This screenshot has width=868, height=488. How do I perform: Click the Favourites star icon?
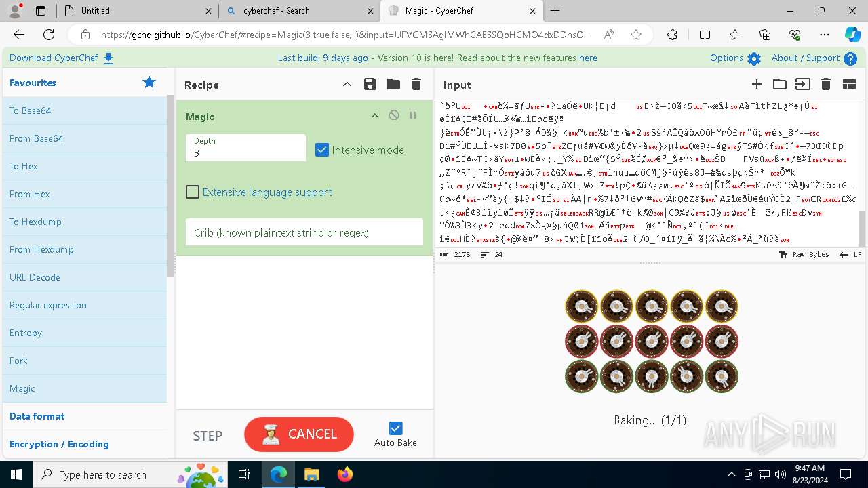[x=149, y=83]
